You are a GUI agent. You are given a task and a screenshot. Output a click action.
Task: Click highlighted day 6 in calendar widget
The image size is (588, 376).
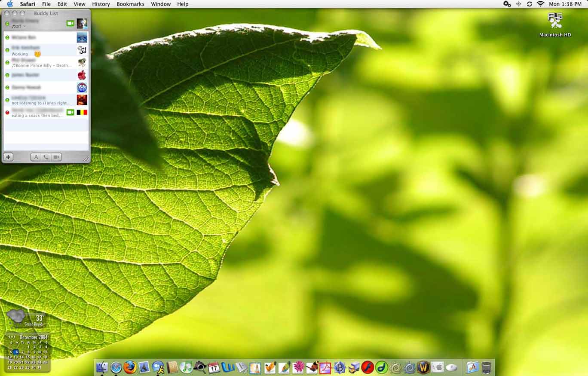(x=16, y=352)
